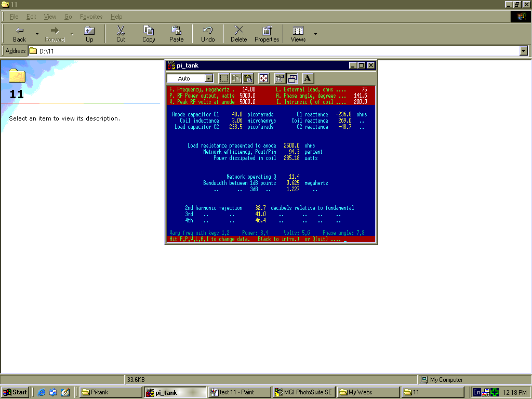This screenshot has height=399, width=532.
Task: Click Mark selection icon in pi_tank toolbar
Action: pos(224,78)
